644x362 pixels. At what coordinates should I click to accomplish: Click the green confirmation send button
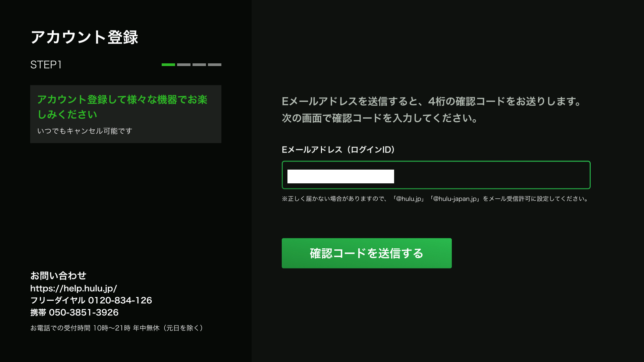[x=367, y=253]
